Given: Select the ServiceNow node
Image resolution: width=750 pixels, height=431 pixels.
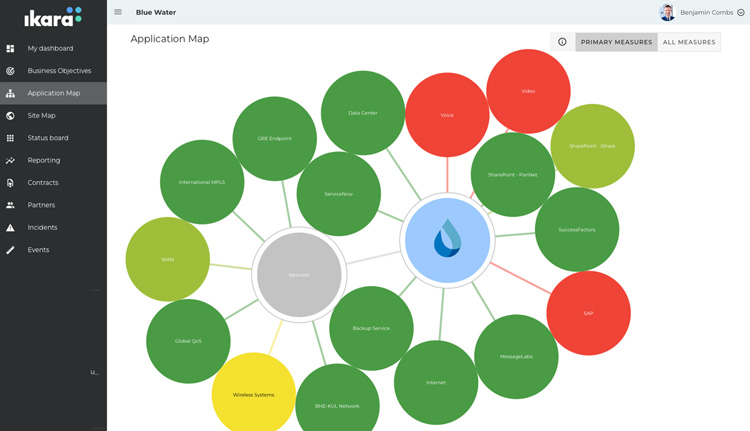Looking at the screenshot, I should coord(339,194).
